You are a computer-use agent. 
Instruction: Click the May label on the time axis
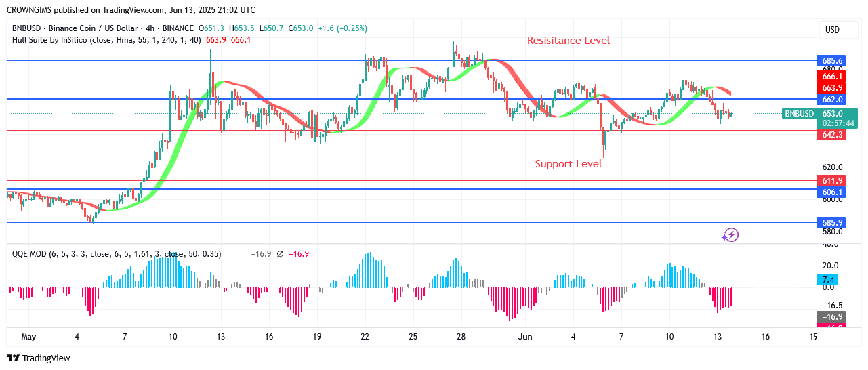(28, 337)
